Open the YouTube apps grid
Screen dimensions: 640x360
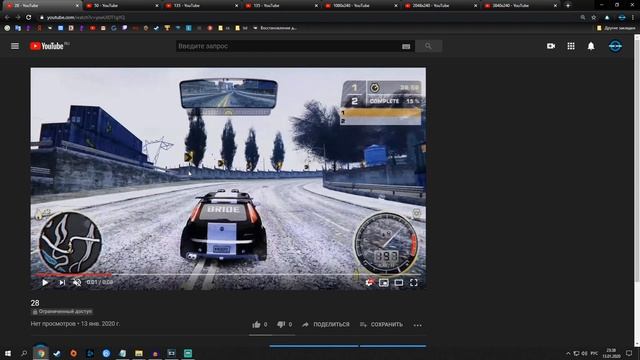[x=571, y=46]
